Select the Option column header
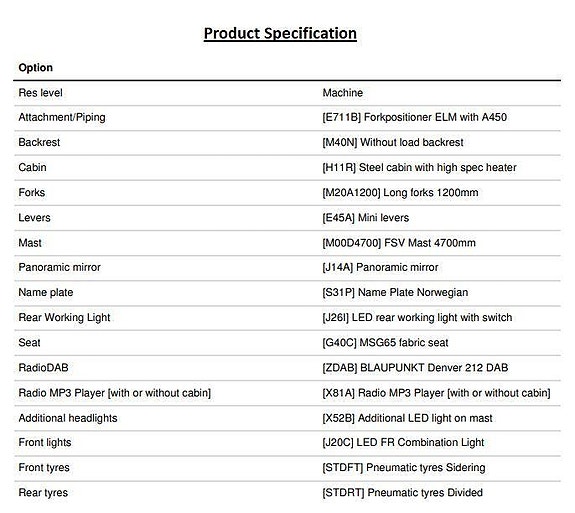Viewport: 575px width, 513px height. pos(36,67)
